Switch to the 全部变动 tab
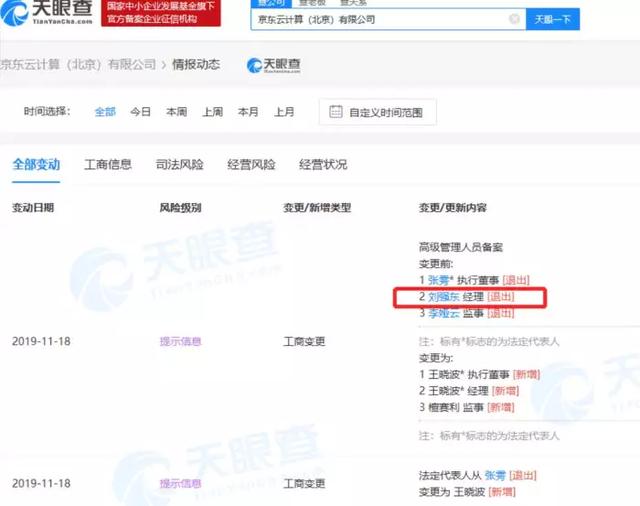Image resolution: width=640 pixels, height=506 pixels. coord(36,164)
